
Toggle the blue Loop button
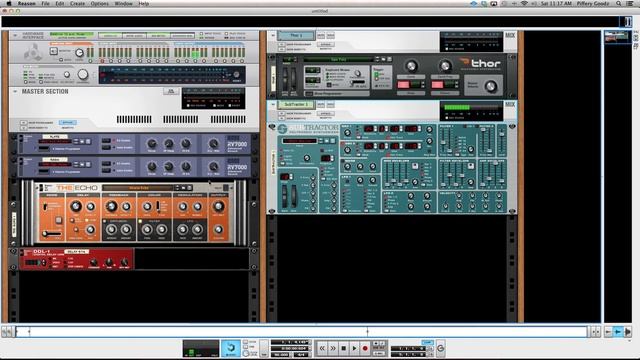point(427,342)
